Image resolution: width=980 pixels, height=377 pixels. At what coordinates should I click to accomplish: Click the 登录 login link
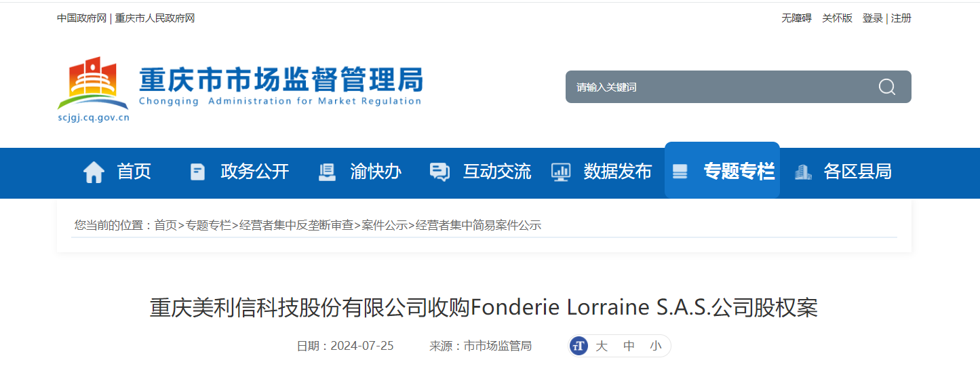click(873, 18)
